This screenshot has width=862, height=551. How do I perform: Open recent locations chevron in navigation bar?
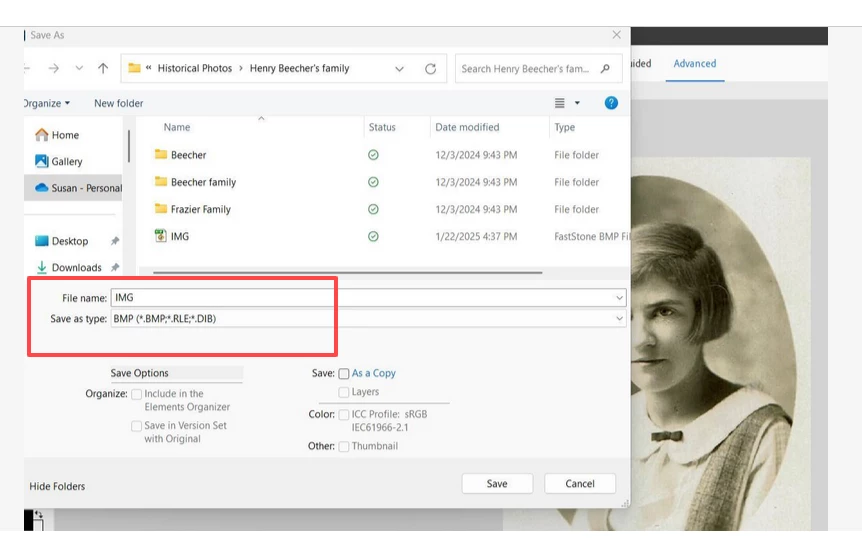pyautogui.click(x=79, y=68)
